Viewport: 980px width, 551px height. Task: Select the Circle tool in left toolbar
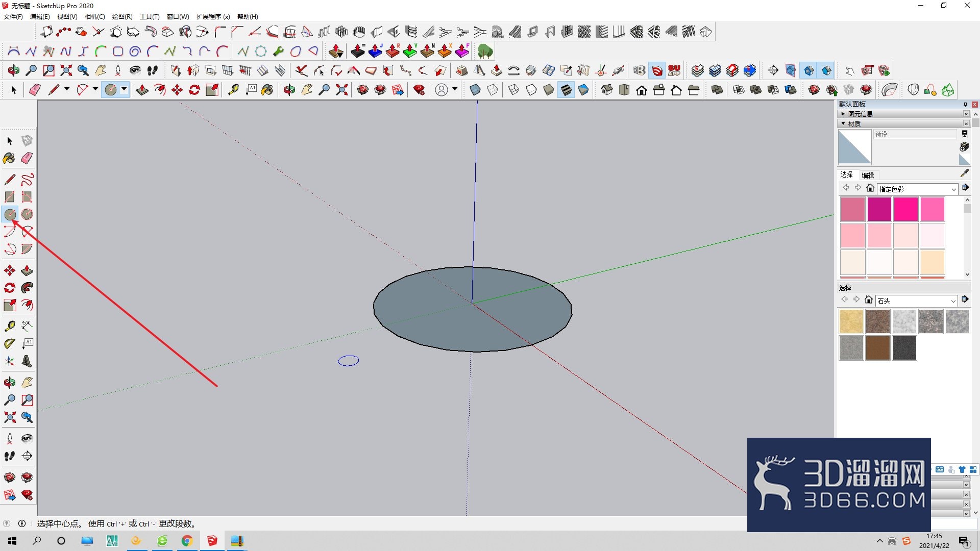click(10, 214)
